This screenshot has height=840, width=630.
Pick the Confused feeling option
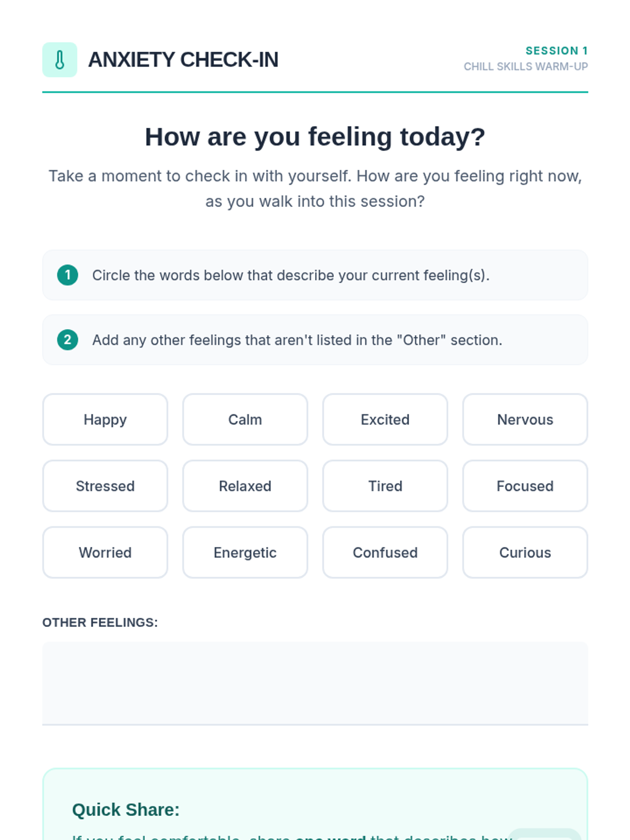tap(385, 552)
